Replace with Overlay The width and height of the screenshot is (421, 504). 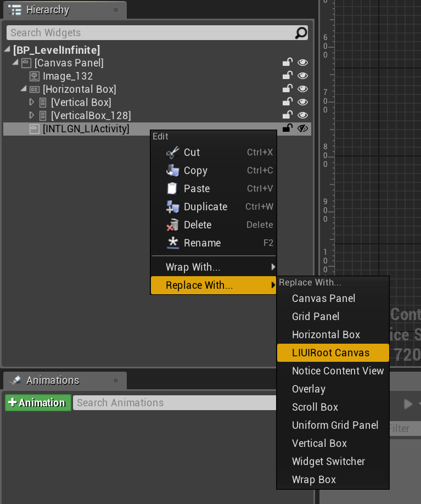(x=333, y=389)
